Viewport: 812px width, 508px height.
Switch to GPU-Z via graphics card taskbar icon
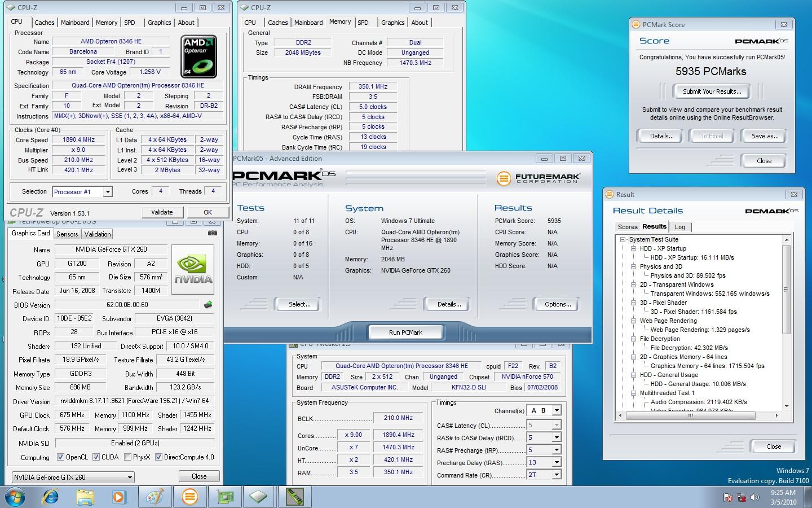click(x=225, y=497)
